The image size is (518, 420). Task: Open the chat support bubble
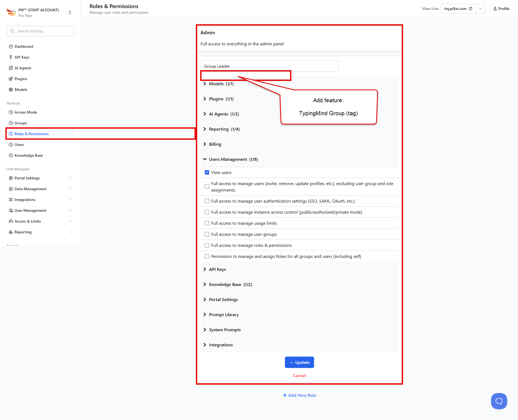point(499,401)
